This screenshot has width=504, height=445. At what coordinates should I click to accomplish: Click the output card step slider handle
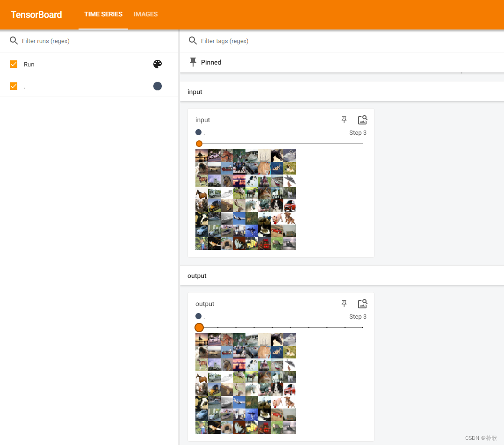[199, 328]
